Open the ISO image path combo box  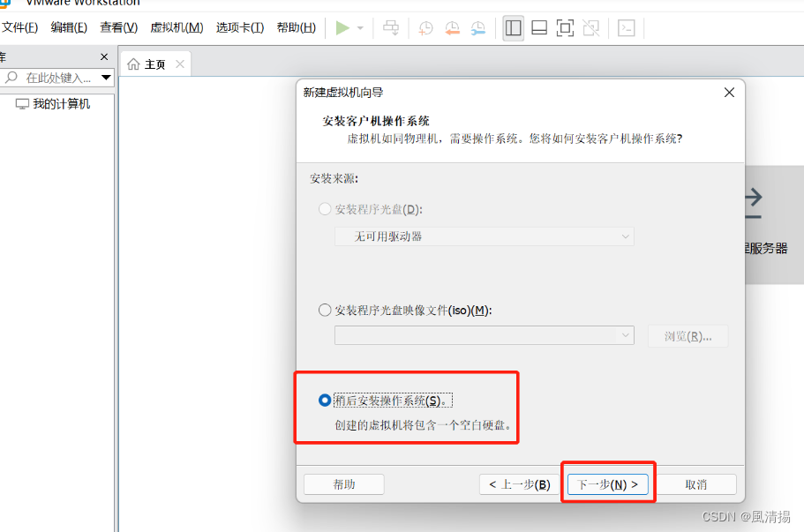[x=484, y=336]
